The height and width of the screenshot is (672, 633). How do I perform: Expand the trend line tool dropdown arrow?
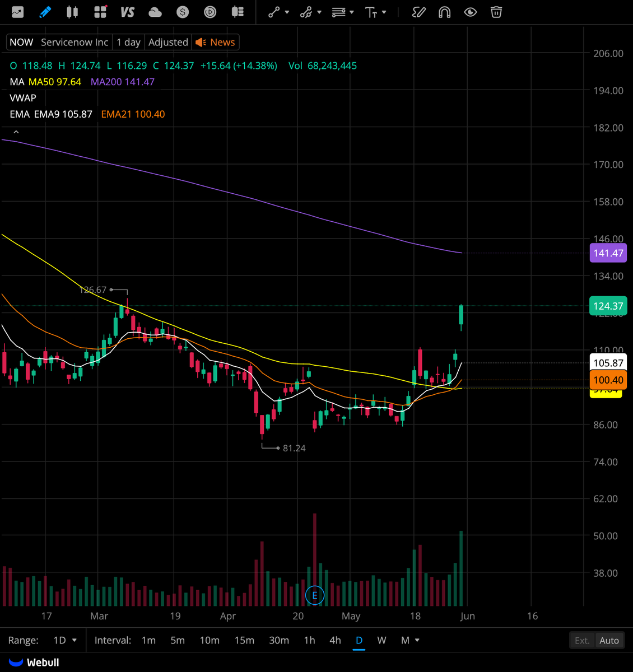(x=287, y=12)
